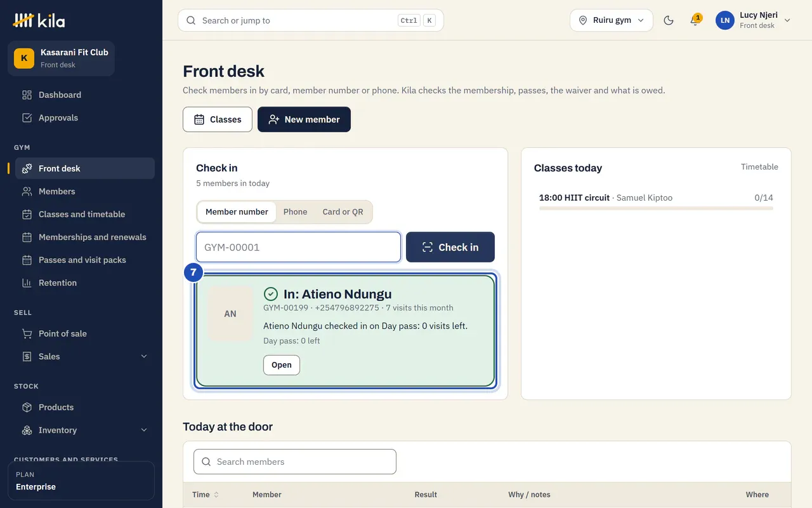Viewport: 812px width, 508px height.
Task: Select the Member number tab
Action: tap(237, 212)
